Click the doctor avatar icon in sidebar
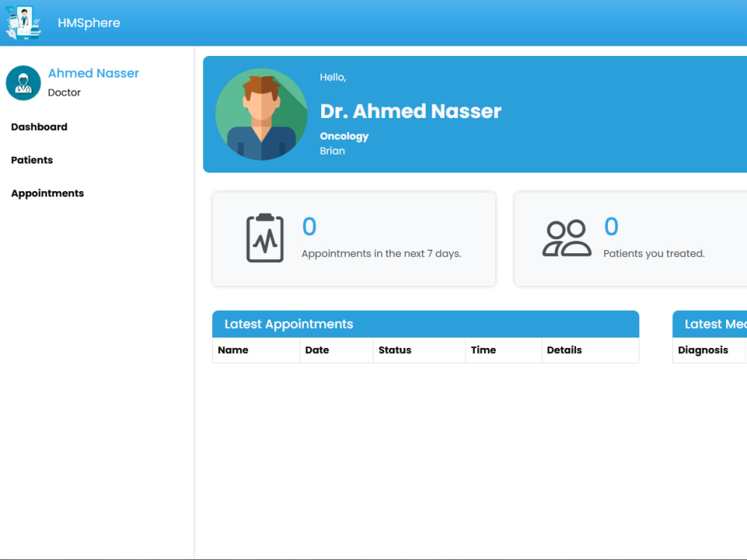This screenshot has width=747, height=560. (23, 83)
